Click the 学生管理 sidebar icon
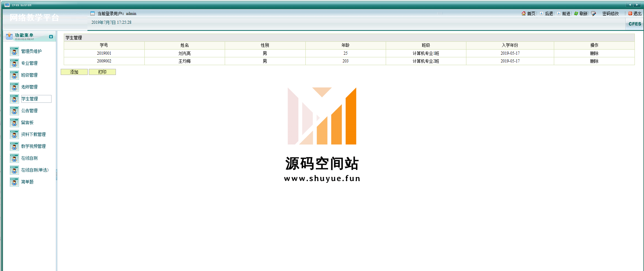Image resolution: width=644 pixels, height=271 pixels. pos(14,99)
